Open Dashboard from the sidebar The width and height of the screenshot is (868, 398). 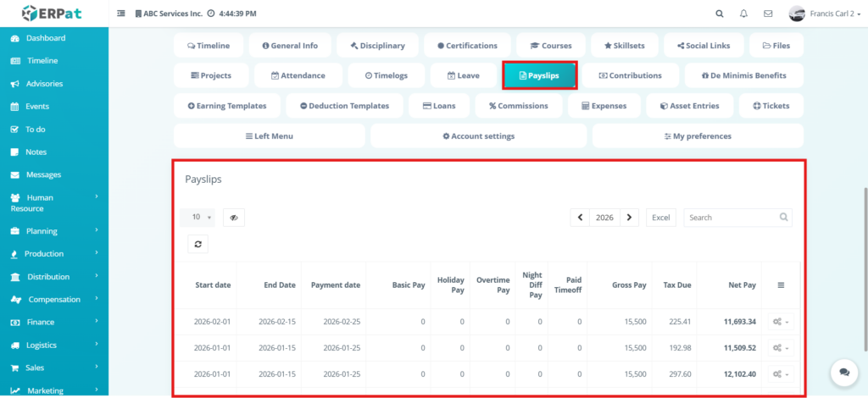click(45, 38)
